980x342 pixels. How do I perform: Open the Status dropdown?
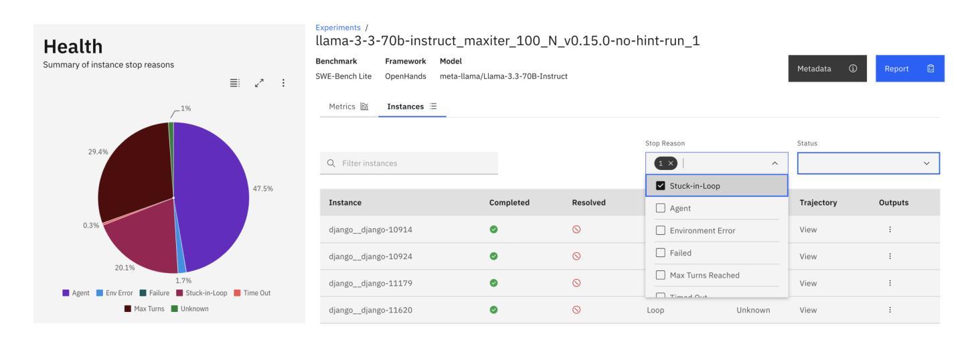click(868, 163)
